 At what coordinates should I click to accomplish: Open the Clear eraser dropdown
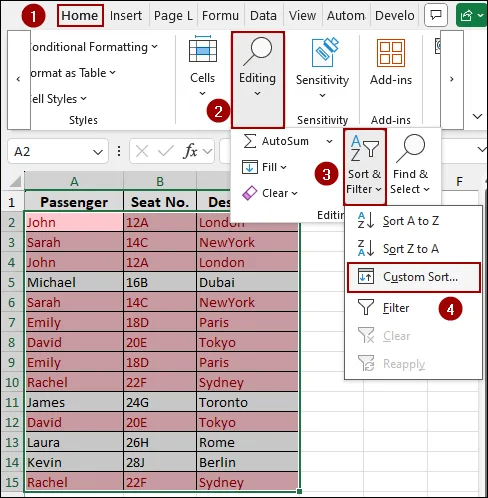[x=270, y=193]
